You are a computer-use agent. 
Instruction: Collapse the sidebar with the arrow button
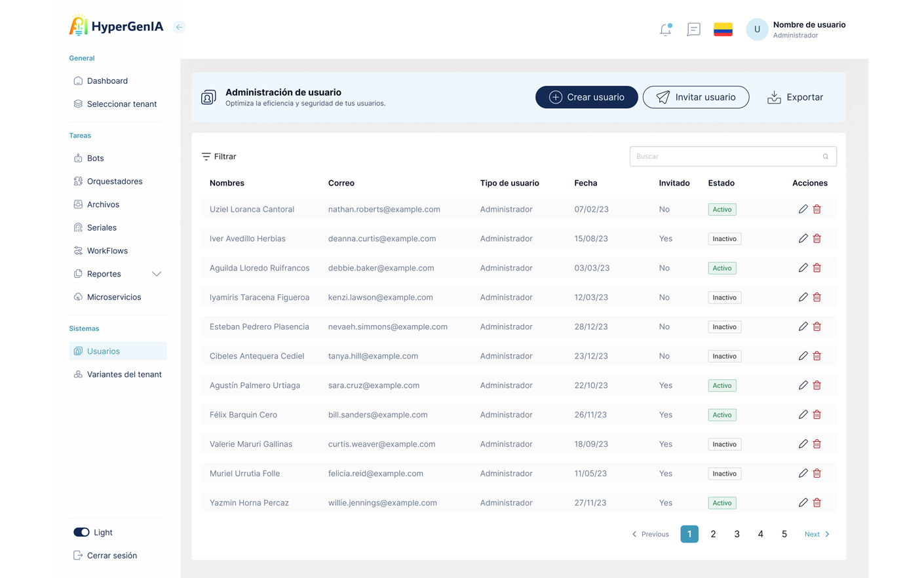[179, 27]
